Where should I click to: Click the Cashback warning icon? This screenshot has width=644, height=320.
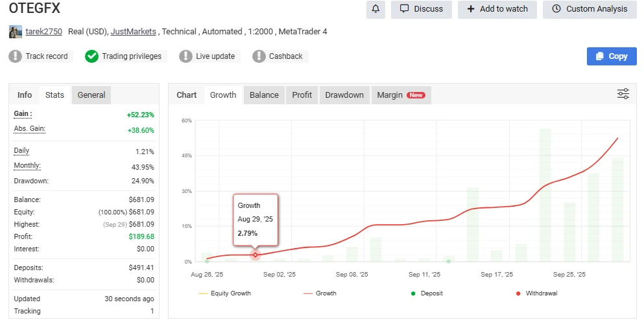259,56
